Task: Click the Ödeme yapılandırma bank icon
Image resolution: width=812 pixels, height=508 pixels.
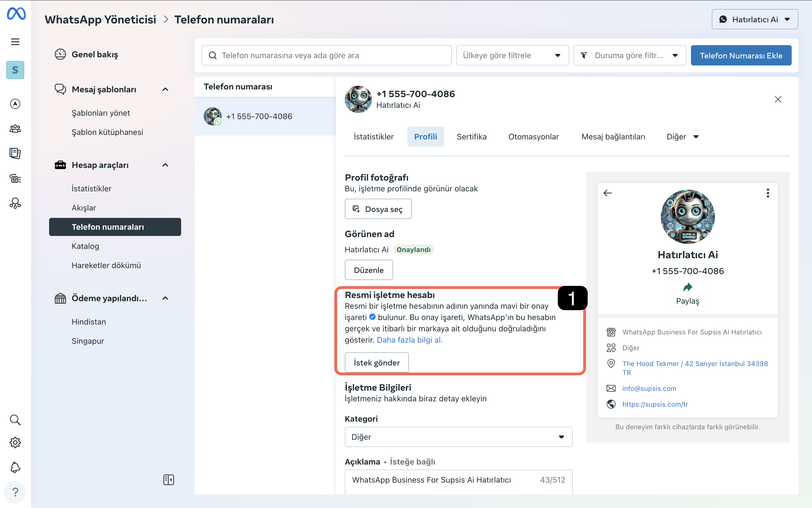Action: 60,298
